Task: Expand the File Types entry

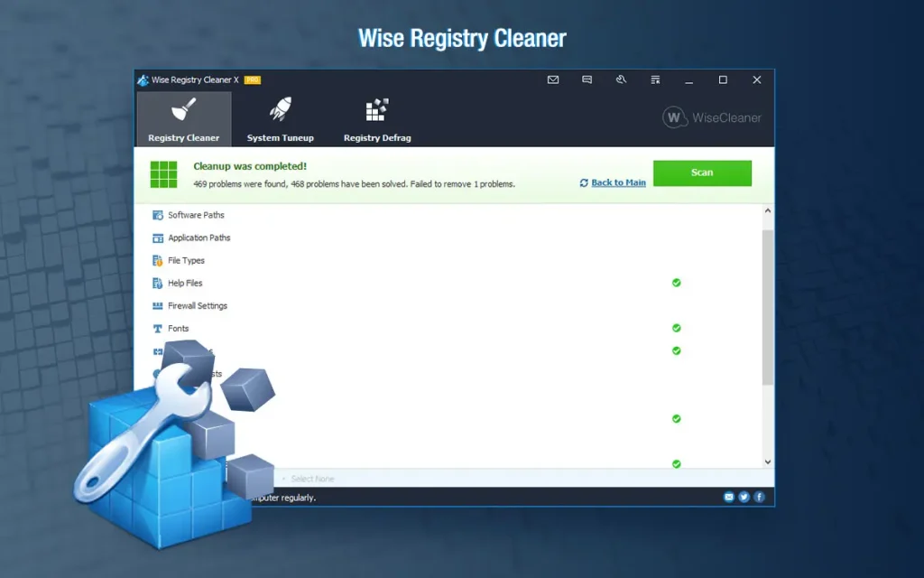Action: [x=186, y=260]
